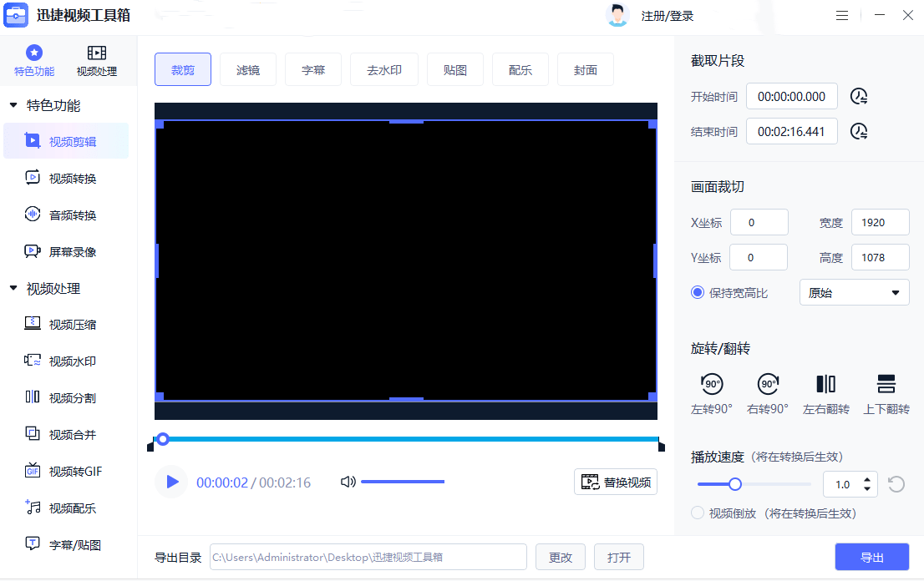Image resolution: width=924 pixels, height=581 pixels.
Task: Toggle the 保持宽高比 radio button
Action: pos(698,293)
